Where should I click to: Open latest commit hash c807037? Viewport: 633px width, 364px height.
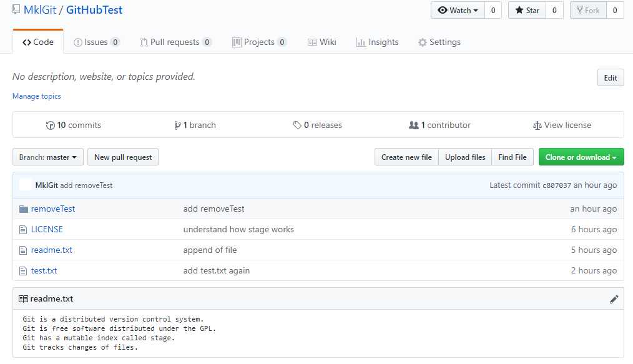coord(557,185)
